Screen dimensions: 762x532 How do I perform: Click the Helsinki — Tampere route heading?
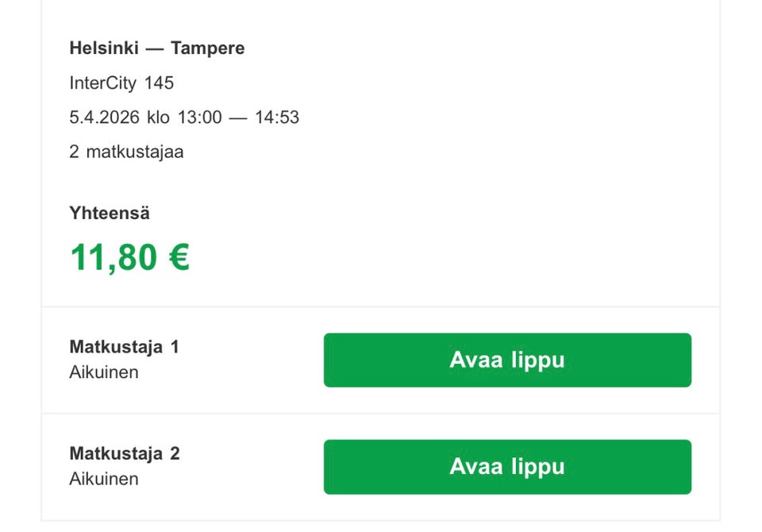click(x=156, y=48)
